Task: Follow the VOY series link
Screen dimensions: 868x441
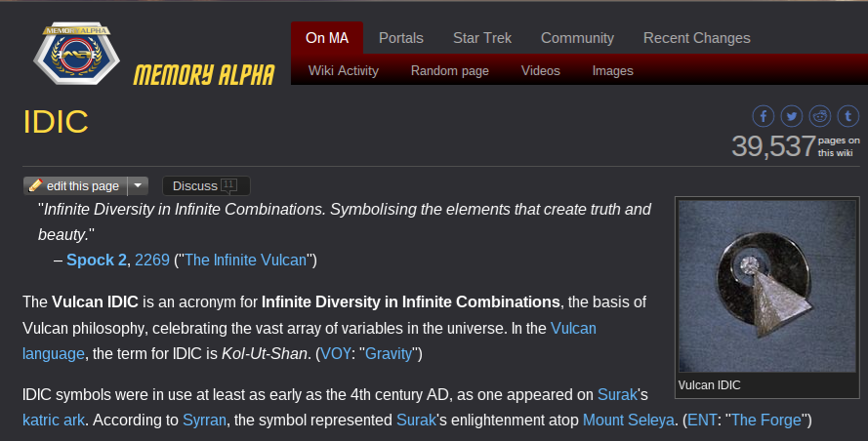Action: click(336, 353)
